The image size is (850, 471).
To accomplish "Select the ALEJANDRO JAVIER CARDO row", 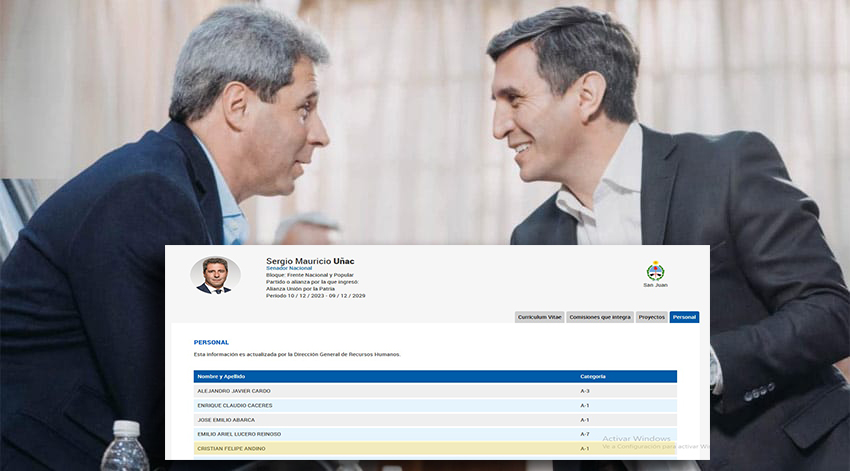I will (435, 391).
